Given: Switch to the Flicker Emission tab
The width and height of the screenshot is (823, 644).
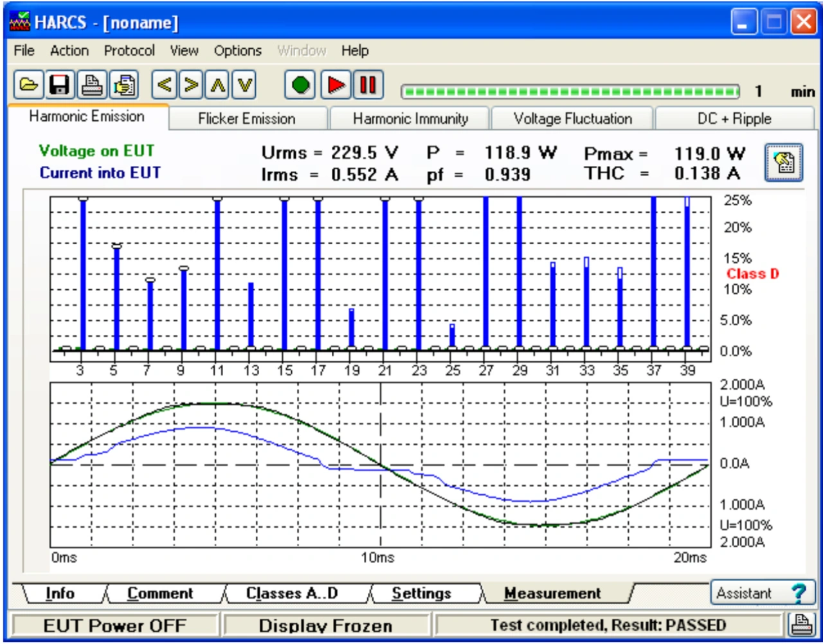Looking at the screenshot, I should click(247, 119).
